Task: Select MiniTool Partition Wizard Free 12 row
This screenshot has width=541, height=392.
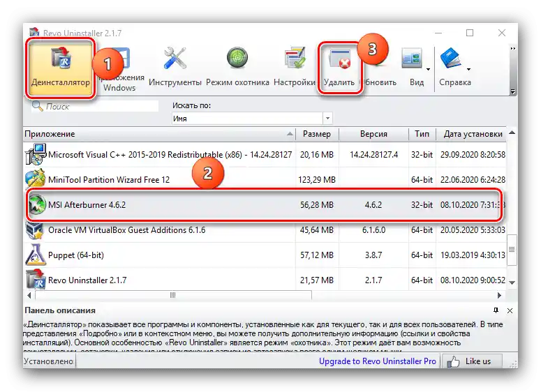Action: pyautogui.click(x=265, y=180)
